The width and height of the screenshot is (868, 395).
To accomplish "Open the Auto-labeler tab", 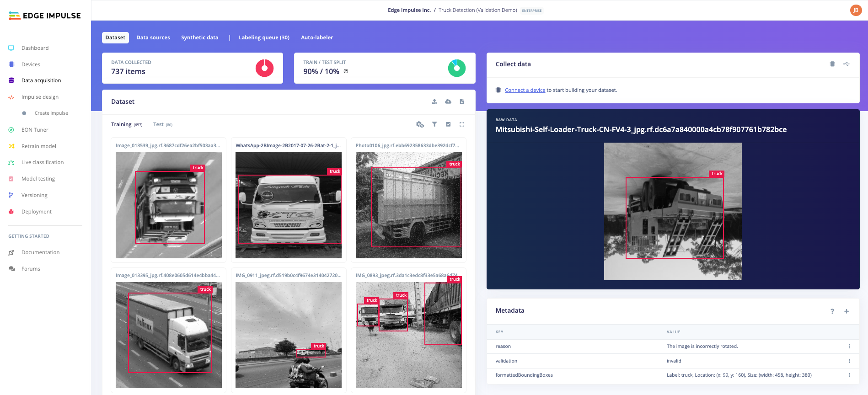I will point(317,37).
